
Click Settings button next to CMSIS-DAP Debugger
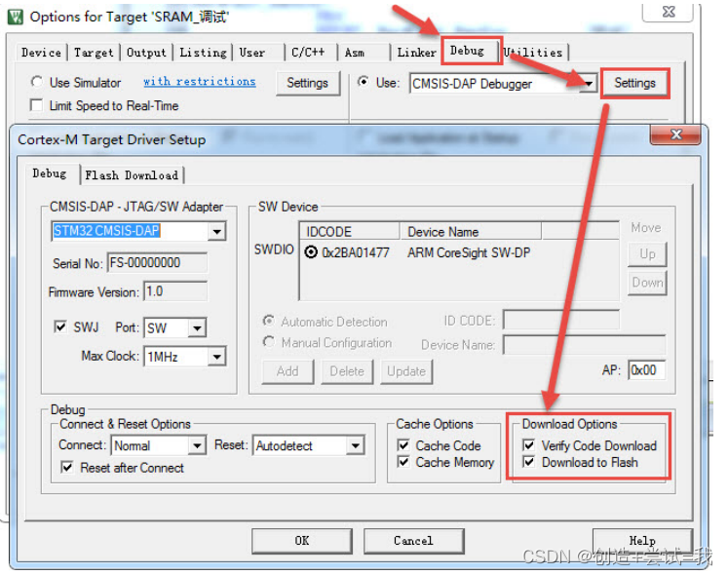(634, 83)
